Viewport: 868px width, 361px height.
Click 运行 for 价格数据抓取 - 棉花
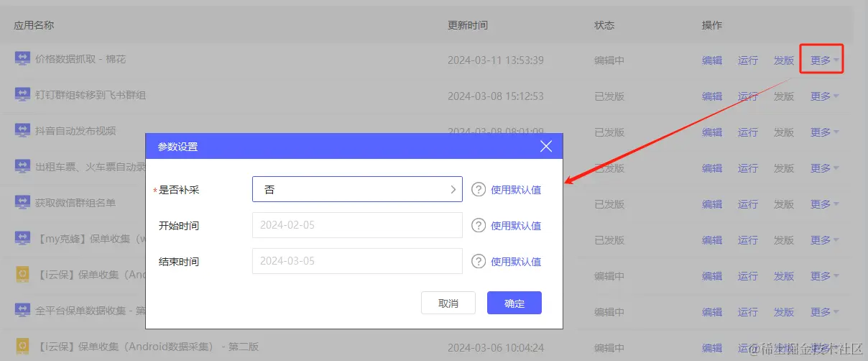coord(748,60)
